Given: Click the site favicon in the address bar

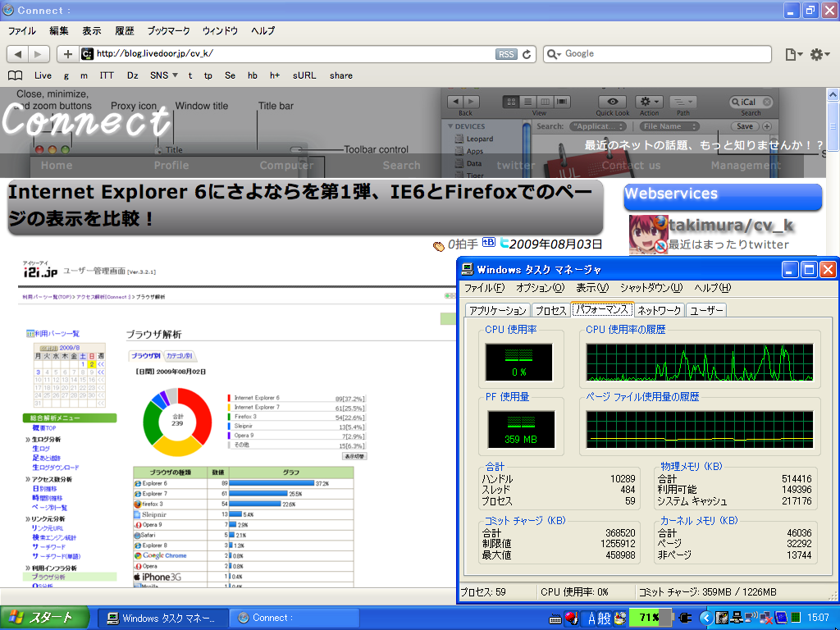Looking at the screenshot, I should (x=87, y=53).
